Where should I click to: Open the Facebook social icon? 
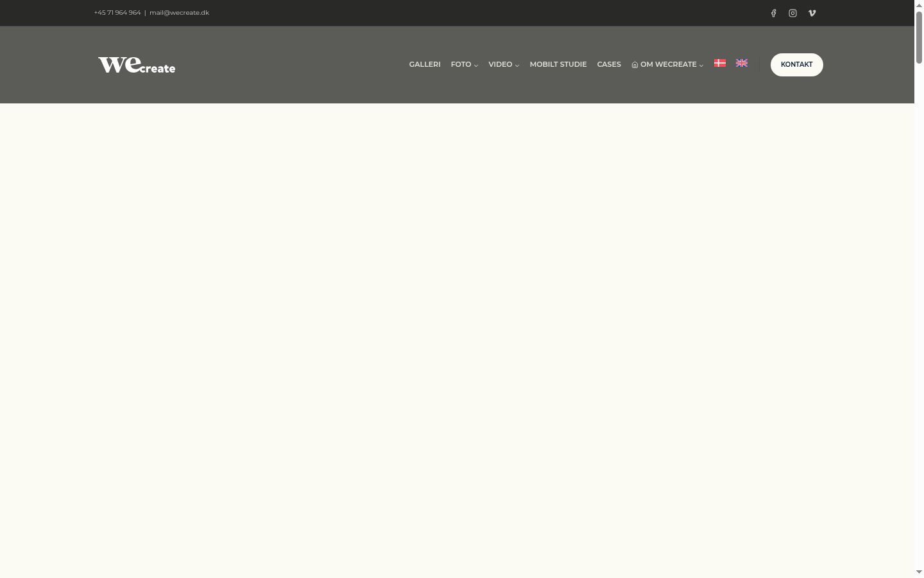point(773,13)
